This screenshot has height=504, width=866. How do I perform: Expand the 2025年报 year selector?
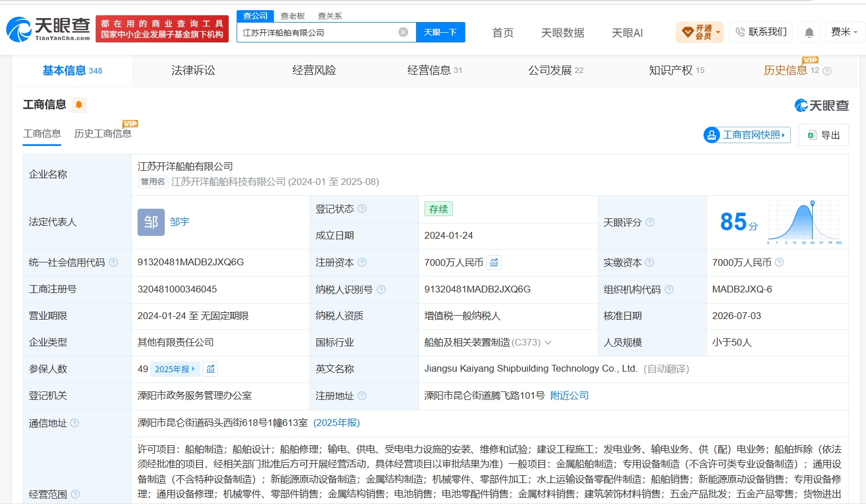coord(175,369)
